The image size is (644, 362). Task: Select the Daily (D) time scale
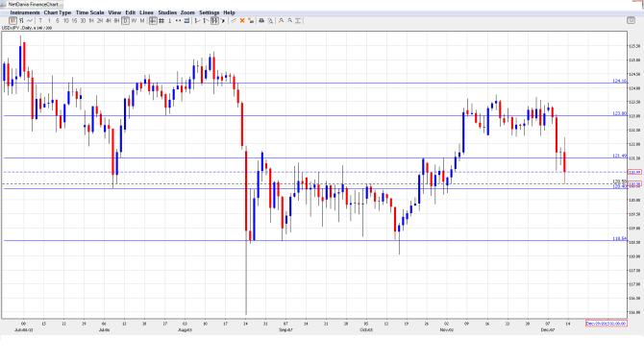(125, 20)
